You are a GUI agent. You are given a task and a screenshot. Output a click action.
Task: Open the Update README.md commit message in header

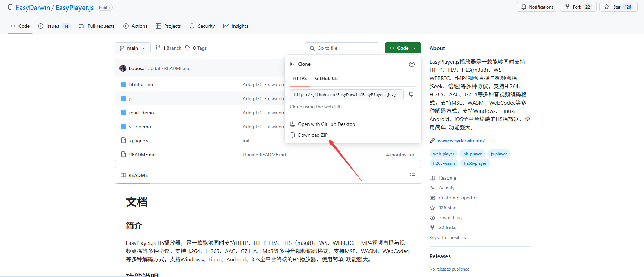(x=169, y=68)
